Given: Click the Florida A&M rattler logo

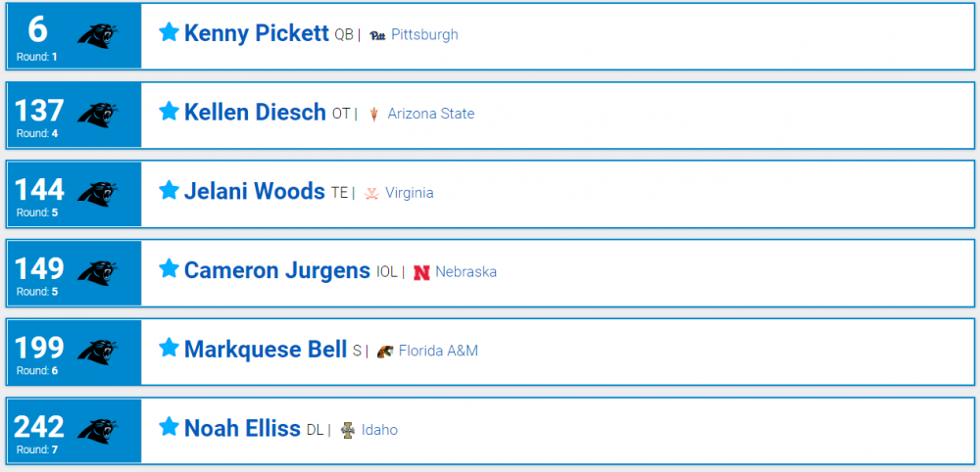Looking at the screenshot, I should (x=385, y=351).
